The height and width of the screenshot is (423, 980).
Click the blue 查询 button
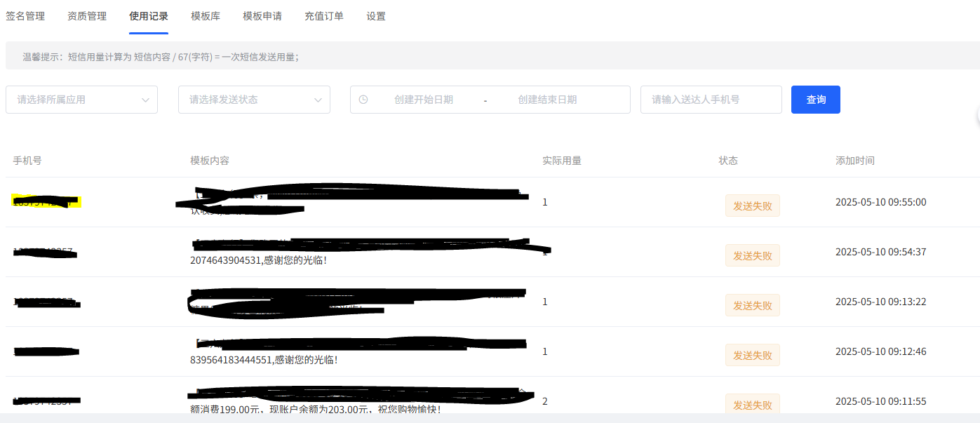click(816, 100)
